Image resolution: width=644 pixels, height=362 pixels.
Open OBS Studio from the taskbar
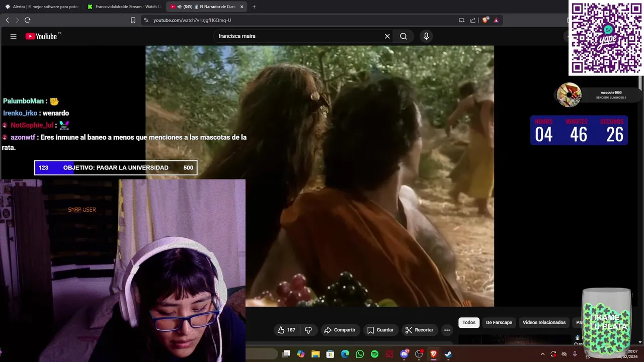(x=419, y=354)
